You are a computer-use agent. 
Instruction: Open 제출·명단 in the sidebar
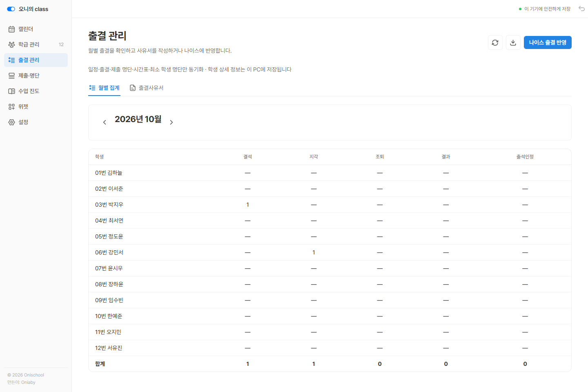pyautogui.click(x=36, y=76)
